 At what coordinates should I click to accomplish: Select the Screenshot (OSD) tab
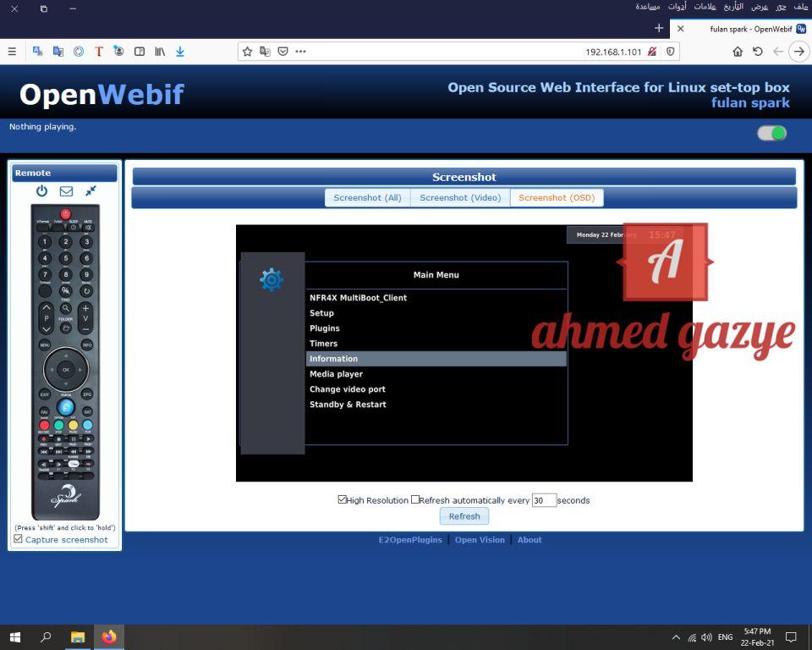point(557,197)
